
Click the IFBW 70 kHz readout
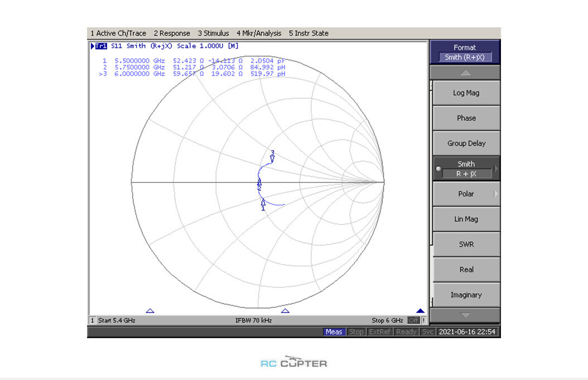253,320
